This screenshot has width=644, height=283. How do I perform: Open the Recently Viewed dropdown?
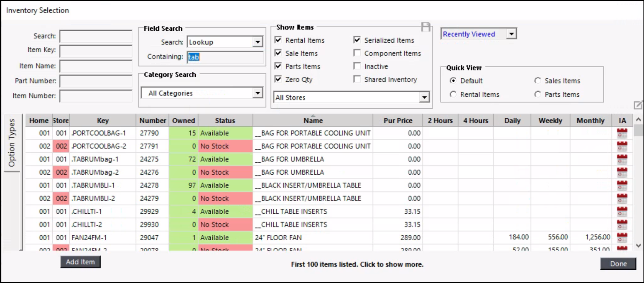click(512, 34)
